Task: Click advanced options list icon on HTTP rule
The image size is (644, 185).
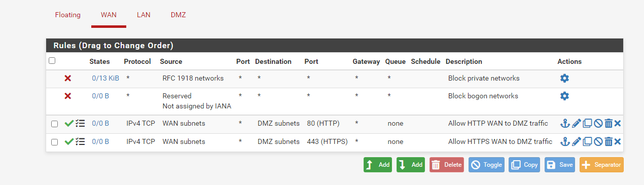Action: pyautogui.click(x=80, y=123)
